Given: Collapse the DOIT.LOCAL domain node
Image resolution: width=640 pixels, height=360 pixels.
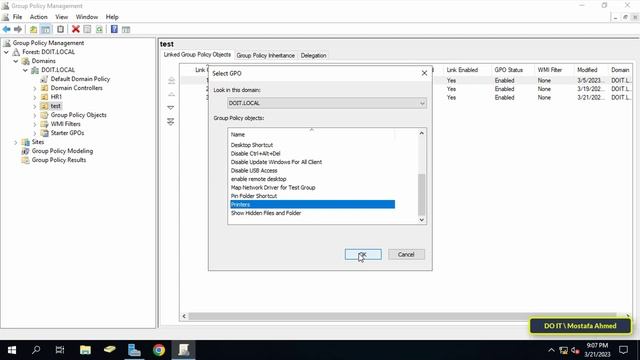Looking at the screenshot, I should pos(25,70).
